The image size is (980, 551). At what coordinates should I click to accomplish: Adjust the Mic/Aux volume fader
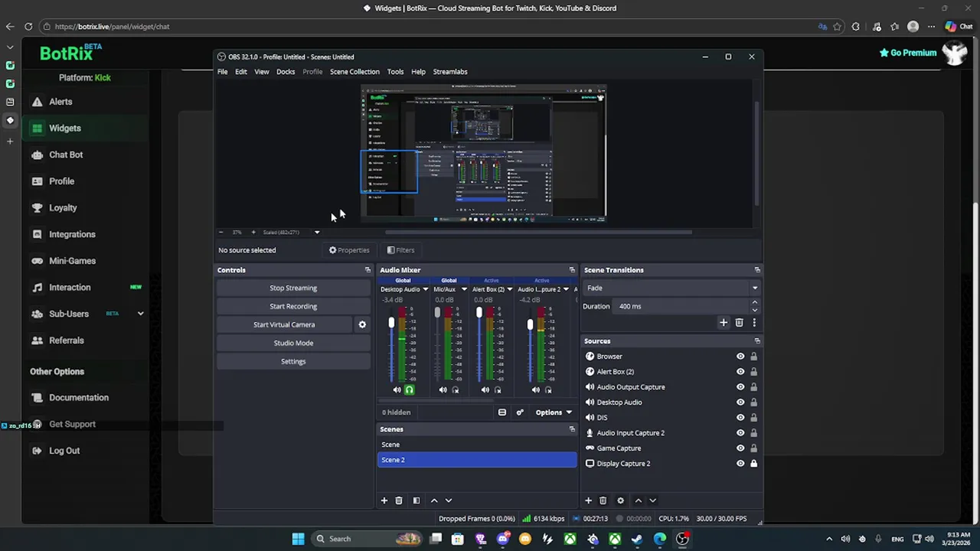coord(437,312)
